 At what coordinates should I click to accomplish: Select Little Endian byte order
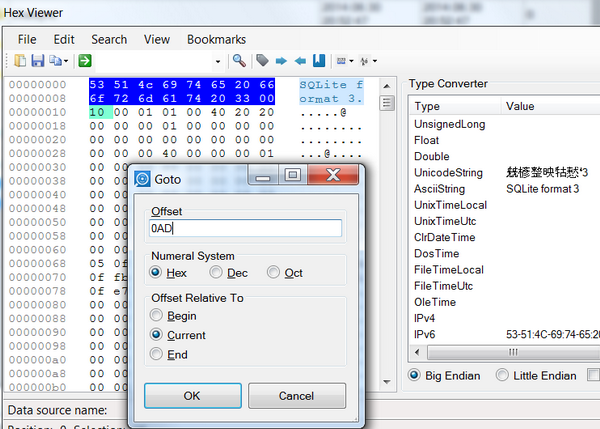[x=503, y=375]
